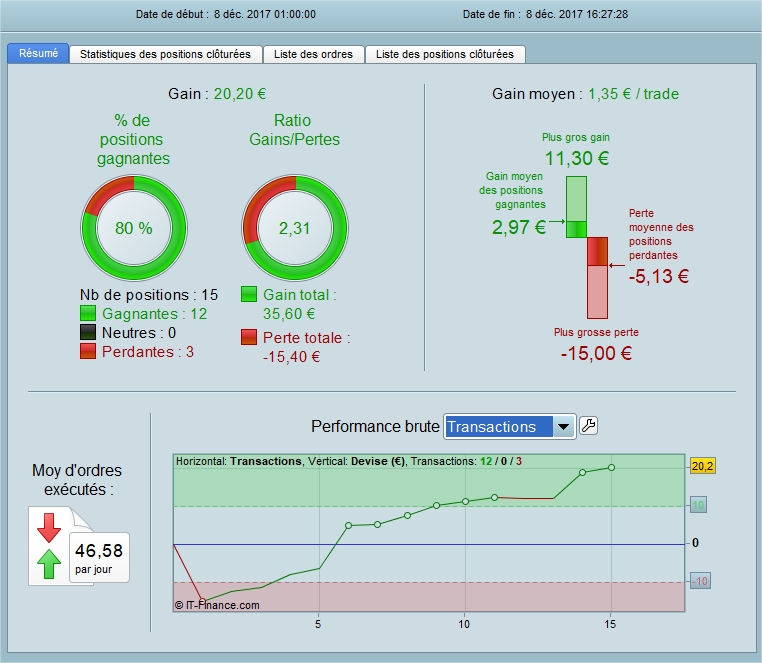Click the red average loss bar
Image resolution: width=762 pixels, height=663 pixels.
[x=597, y=251]
